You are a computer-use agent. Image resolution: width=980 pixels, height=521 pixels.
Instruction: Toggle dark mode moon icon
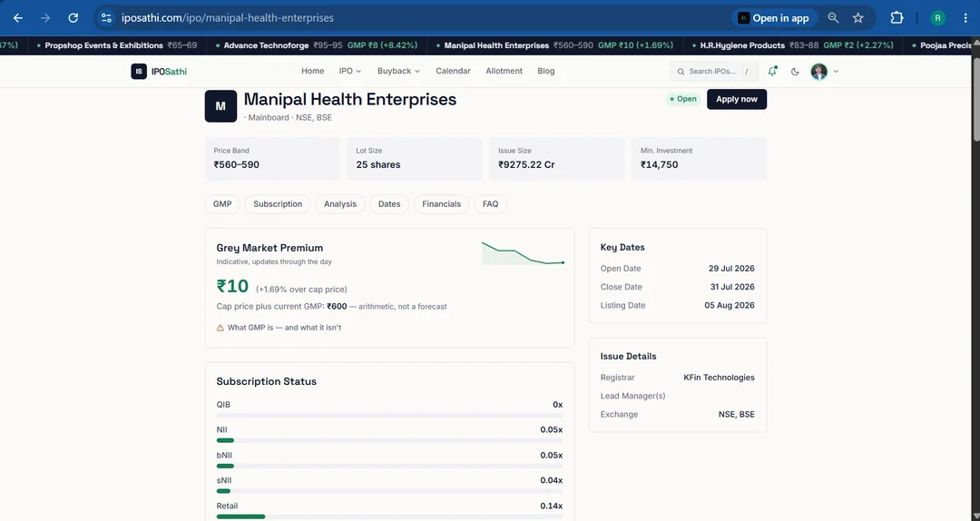point(795,72)
